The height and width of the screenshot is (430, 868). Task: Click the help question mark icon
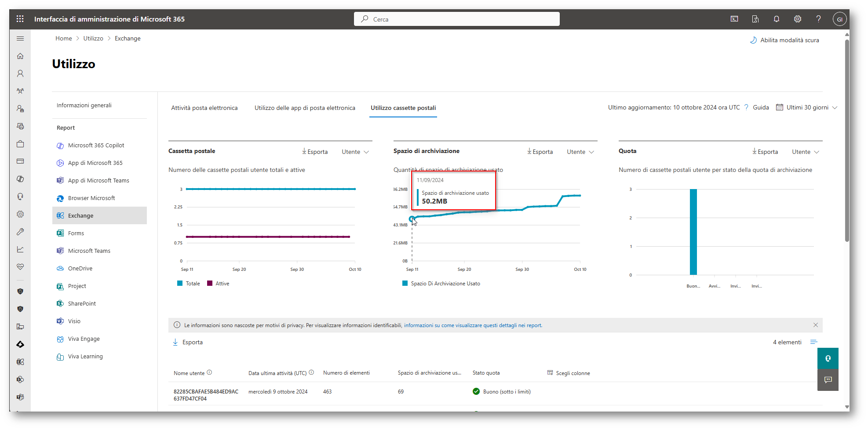[x=818, y=19]
